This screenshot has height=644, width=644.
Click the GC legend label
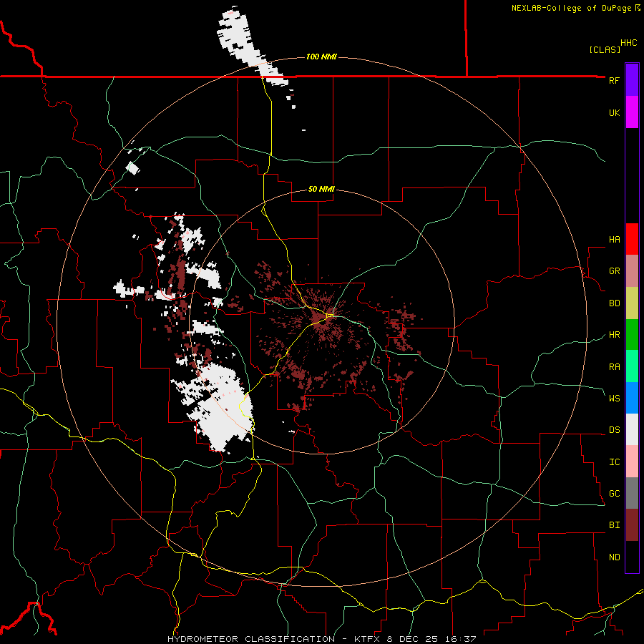(x=614, y=494)
